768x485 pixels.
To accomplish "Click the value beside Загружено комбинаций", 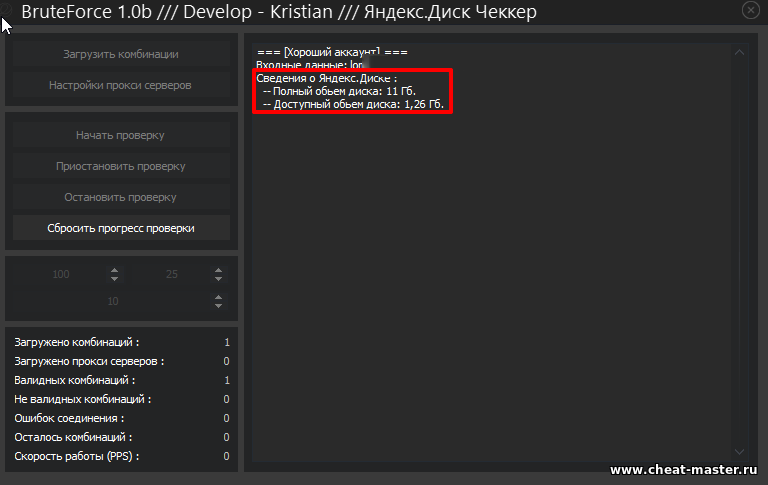I will [x=227, y=342].
